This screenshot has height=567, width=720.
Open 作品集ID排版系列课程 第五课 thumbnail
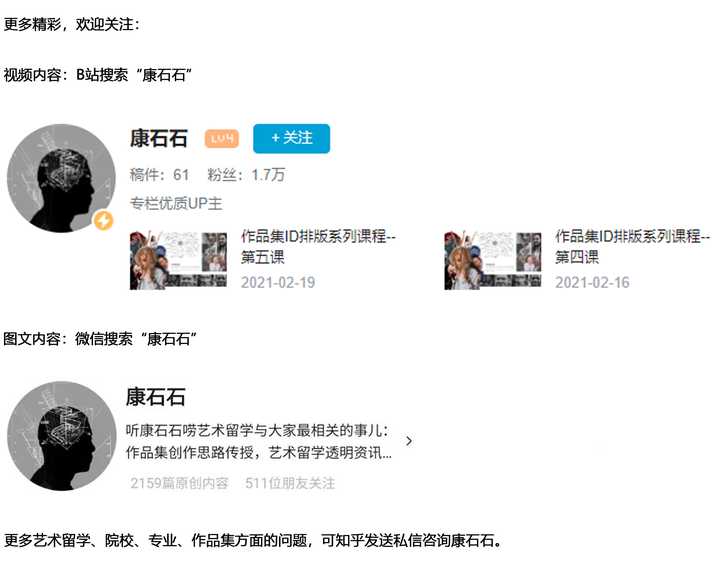pyautogui.click(x=178, y=260)
